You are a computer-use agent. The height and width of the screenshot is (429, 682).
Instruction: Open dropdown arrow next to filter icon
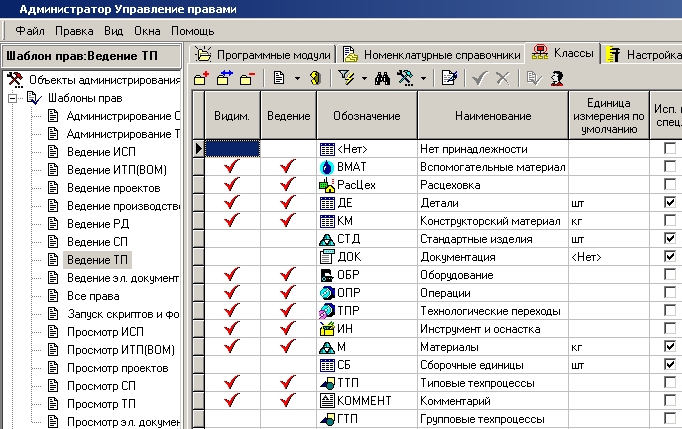[x=364, y=79]
